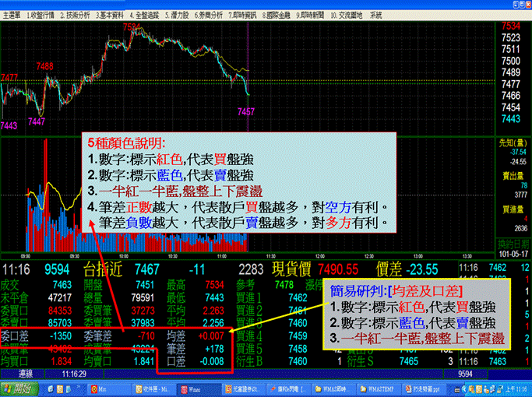Open the 主選單 main menu

[11, 15]
